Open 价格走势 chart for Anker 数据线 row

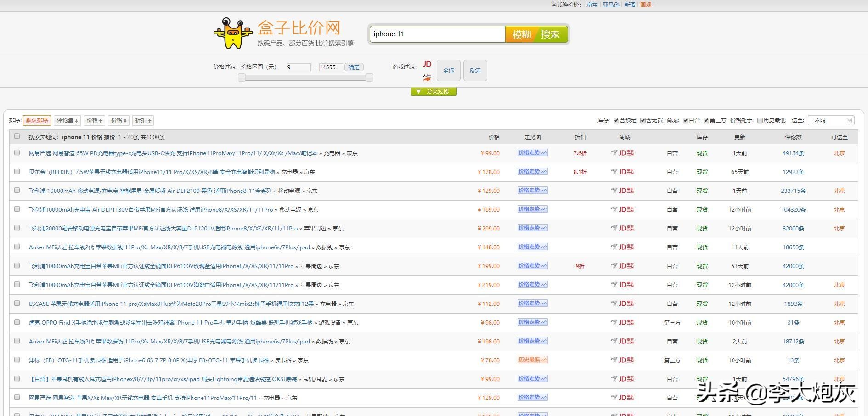pos(532,247)
